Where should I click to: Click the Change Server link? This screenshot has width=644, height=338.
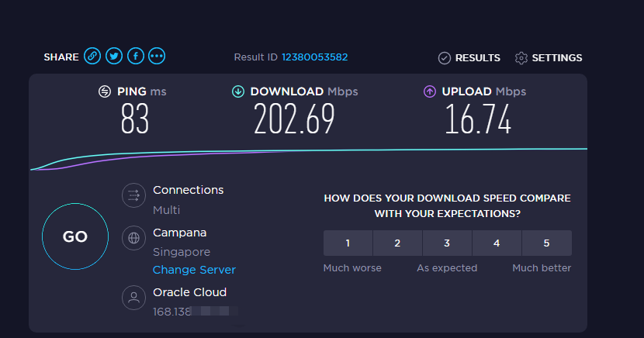[194, 270]
